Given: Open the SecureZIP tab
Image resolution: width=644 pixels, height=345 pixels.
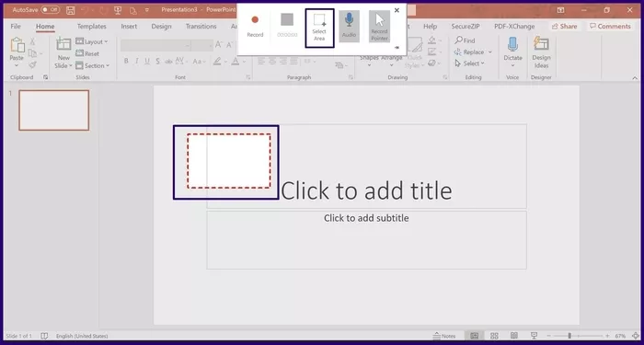Looking at the screenshot, I should tap(466, 27).
